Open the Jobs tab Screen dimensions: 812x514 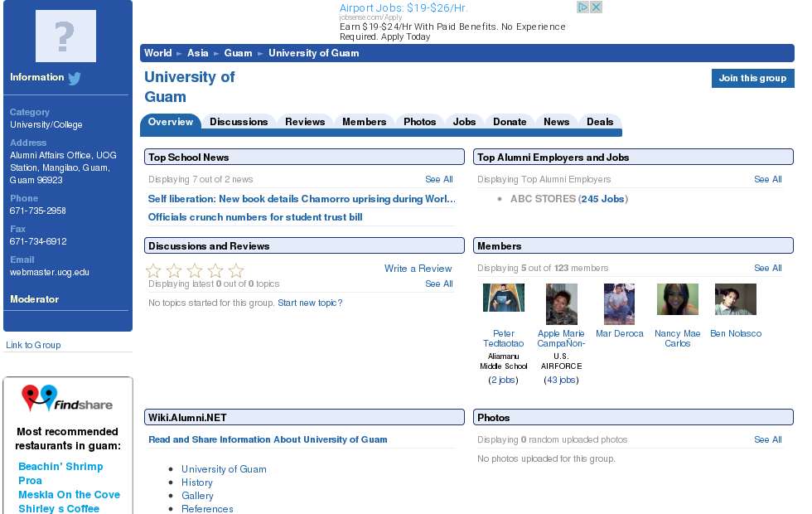click(464, 122)
